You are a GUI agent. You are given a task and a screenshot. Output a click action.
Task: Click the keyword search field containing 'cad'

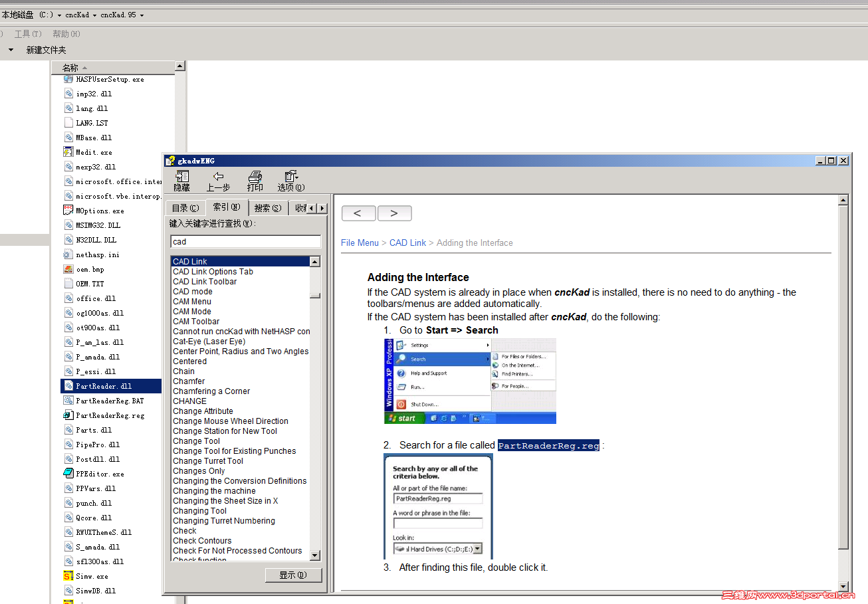click(245, 242)
